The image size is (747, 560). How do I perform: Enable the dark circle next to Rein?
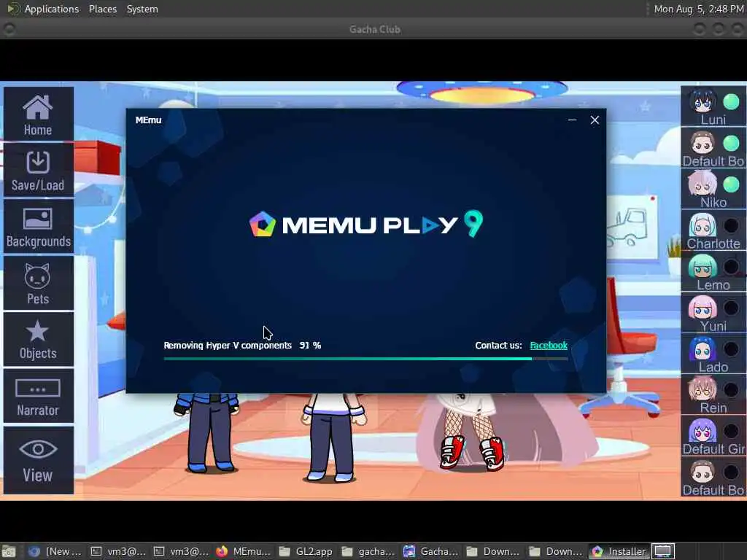pos(731,391)
